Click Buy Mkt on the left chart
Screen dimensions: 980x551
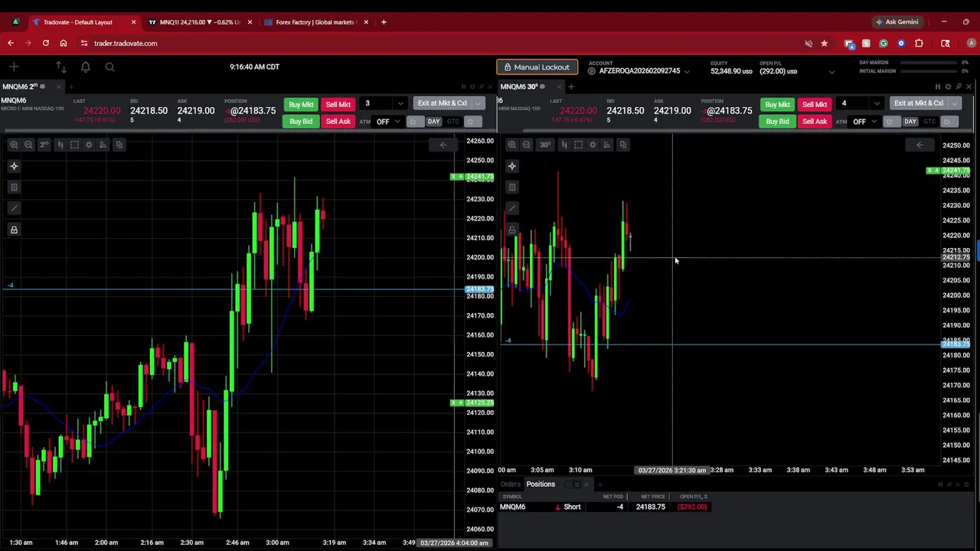[x=301, y=104]
